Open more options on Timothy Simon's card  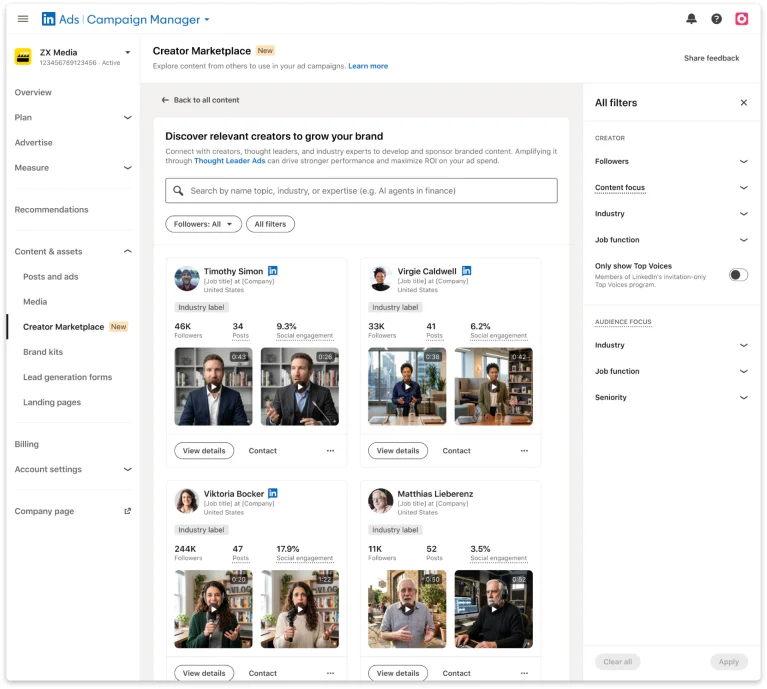pyautogui.click(x=331, y=451)
